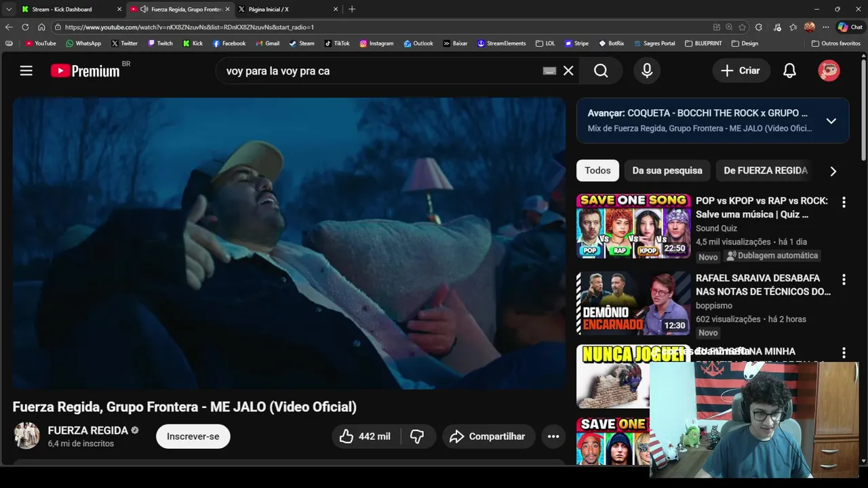Open the LOL bookmarks folder
The height and width of the screenshot is (488, 868).
(545, 43)
